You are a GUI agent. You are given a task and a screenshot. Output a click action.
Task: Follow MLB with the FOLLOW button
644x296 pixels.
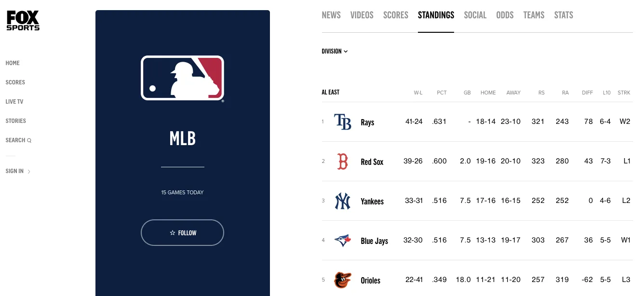click(x=182, y=233)
